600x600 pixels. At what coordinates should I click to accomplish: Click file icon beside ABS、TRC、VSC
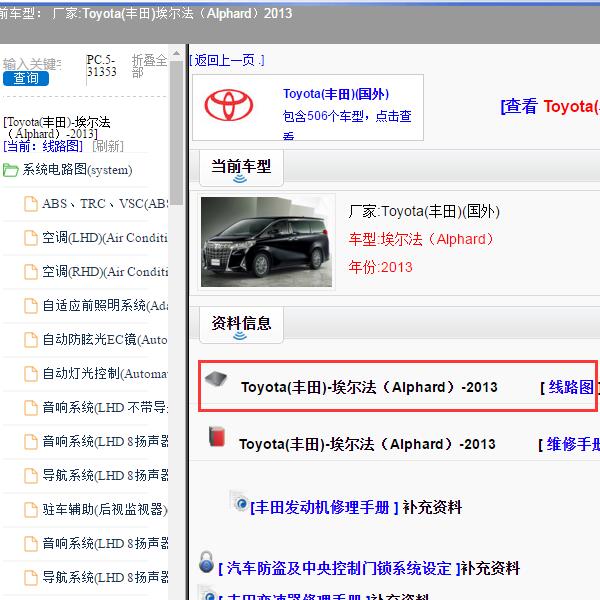pos(31,204)
